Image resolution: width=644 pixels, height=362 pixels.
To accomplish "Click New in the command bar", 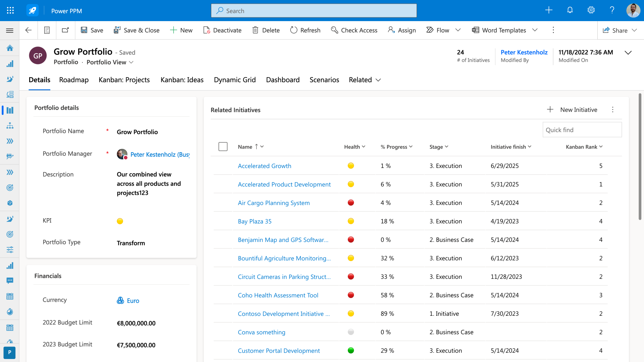I will point(181,30).
